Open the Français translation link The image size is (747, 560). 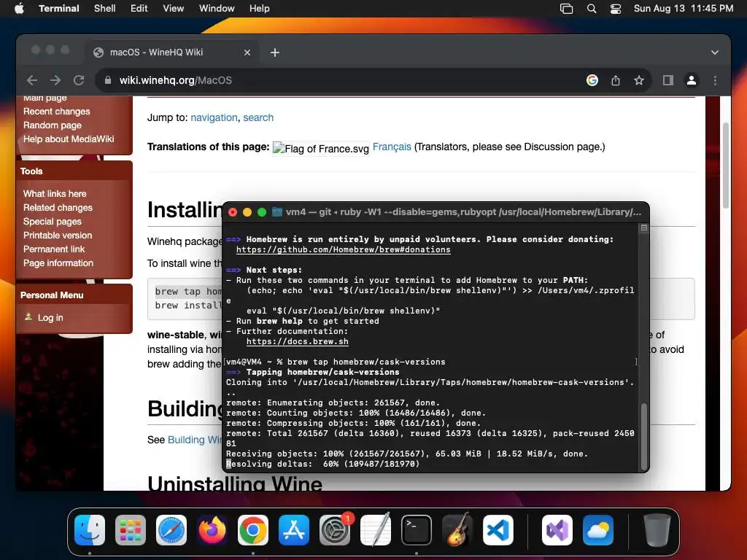pyautogui.click(x=392, y=147)
